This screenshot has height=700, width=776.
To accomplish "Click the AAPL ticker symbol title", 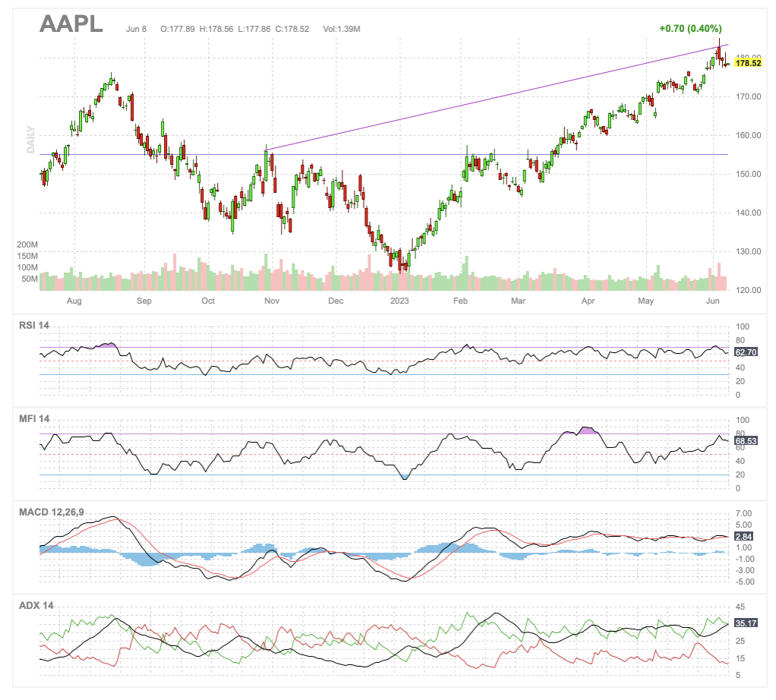I will click(x=71, y=24).
